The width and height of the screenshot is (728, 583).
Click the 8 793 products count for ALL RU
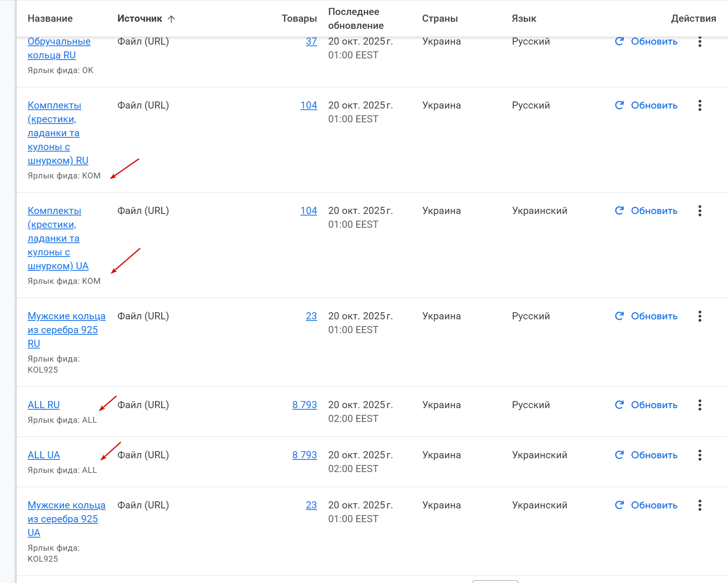coord(304,405)
